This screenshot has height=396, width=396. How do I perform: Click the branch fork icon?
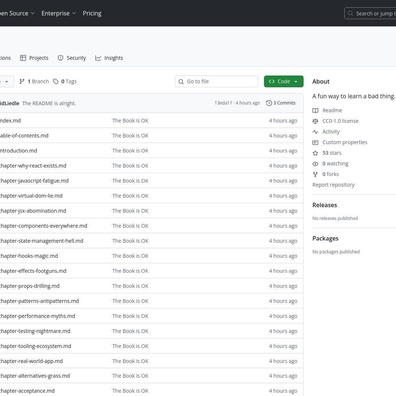point(22,81)
